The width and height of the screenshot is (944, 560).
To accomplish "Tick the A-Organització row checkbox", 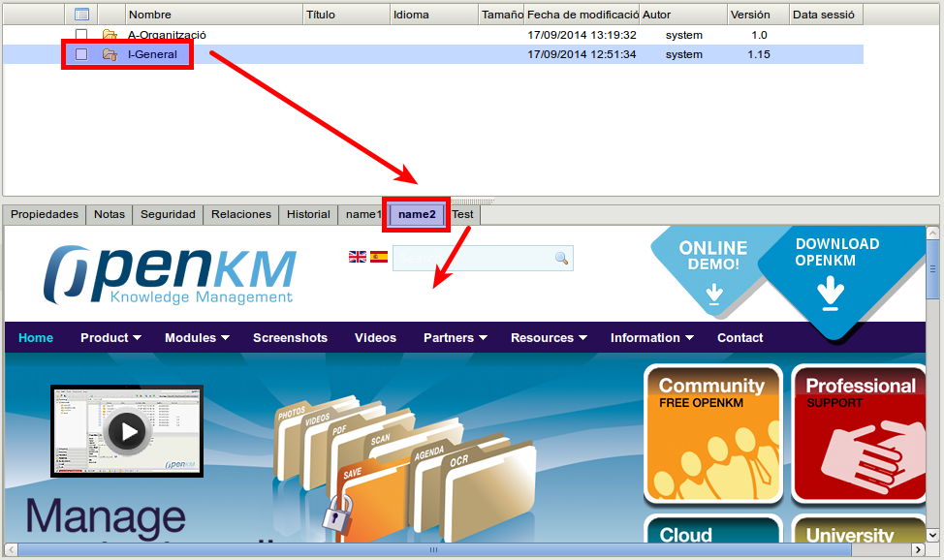I will point(81,35).
